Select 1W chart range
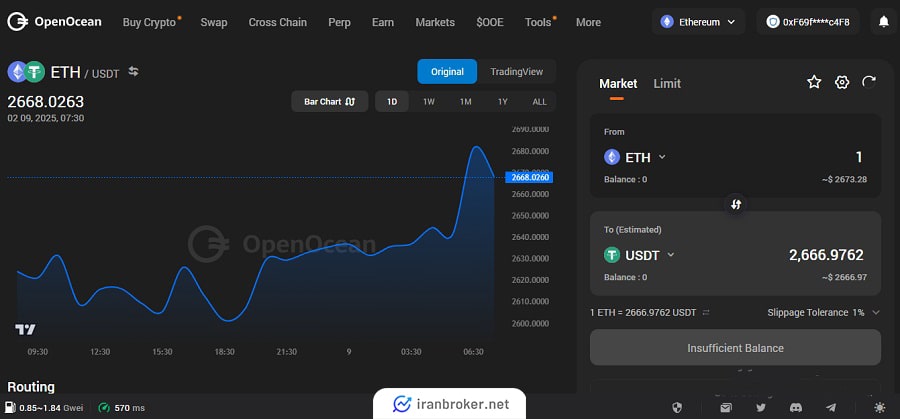 coord(429,102)
